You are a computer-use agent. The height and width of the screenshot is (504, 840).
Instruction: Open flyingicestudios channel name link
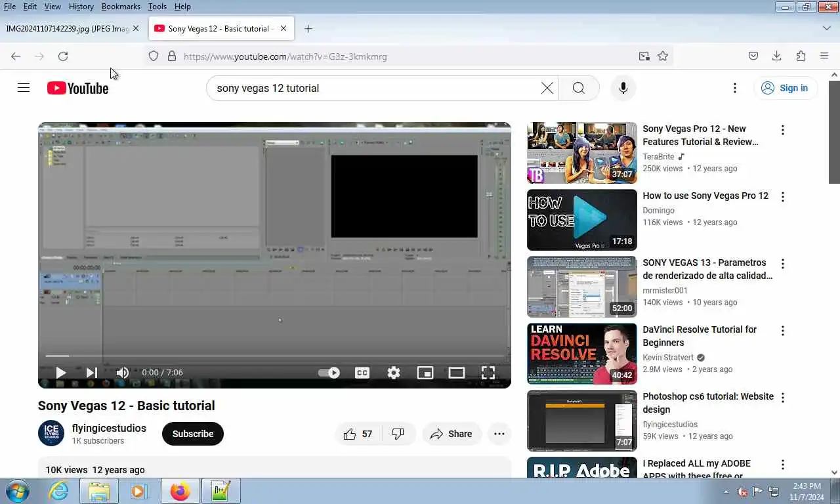[x=109, y=428]
